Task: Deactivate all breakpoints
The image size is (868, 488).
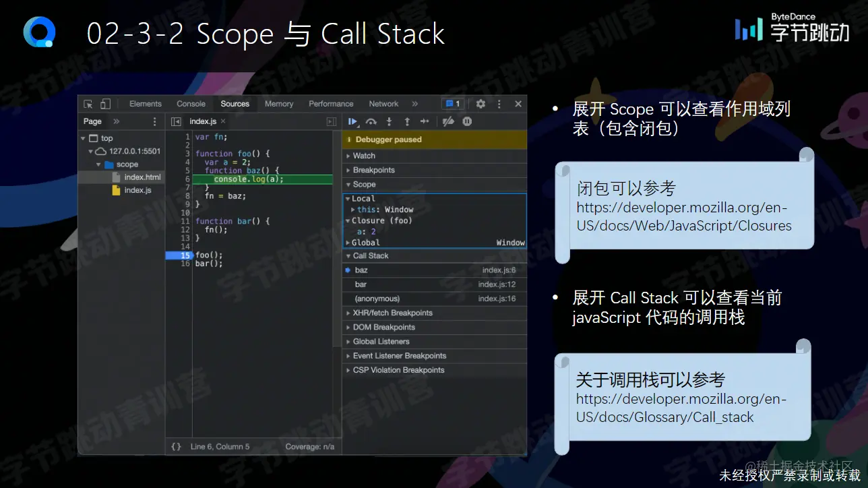Action: point(448,121)
